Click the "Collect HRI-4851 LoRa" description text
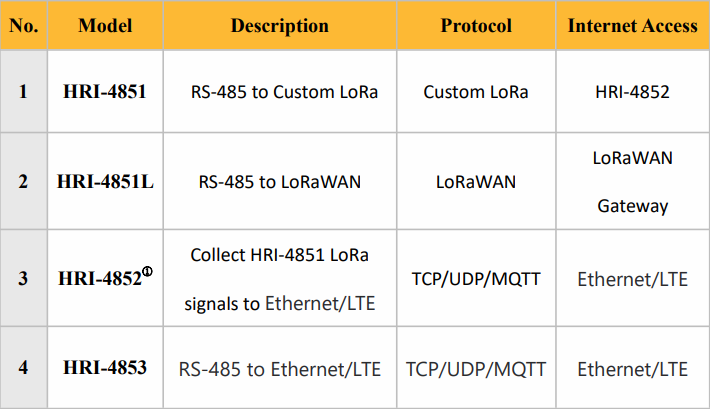The height and width of the screenshot is (409, 710). point(279,256)
